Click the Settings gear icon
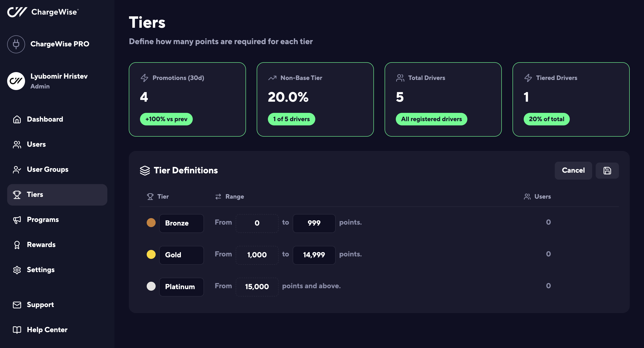Viewport: 644px width, 348px height. point(17,270)
